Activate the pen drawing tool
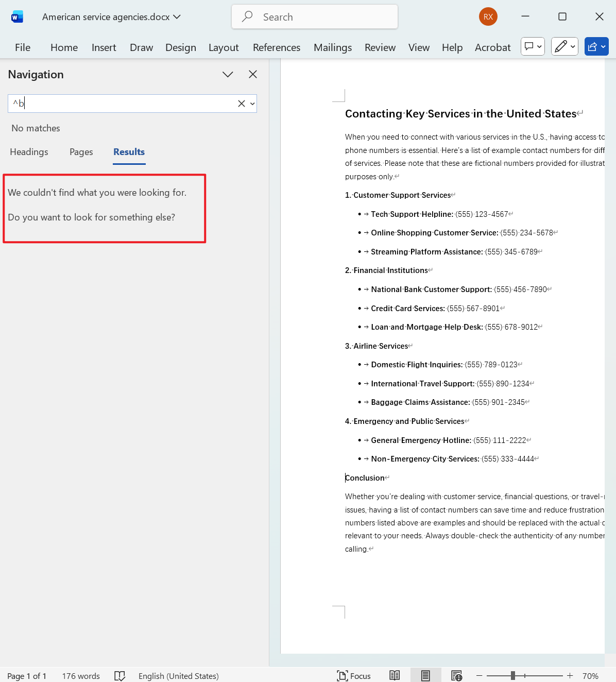This screenshot has height=682, width=616. coord(561,46)
